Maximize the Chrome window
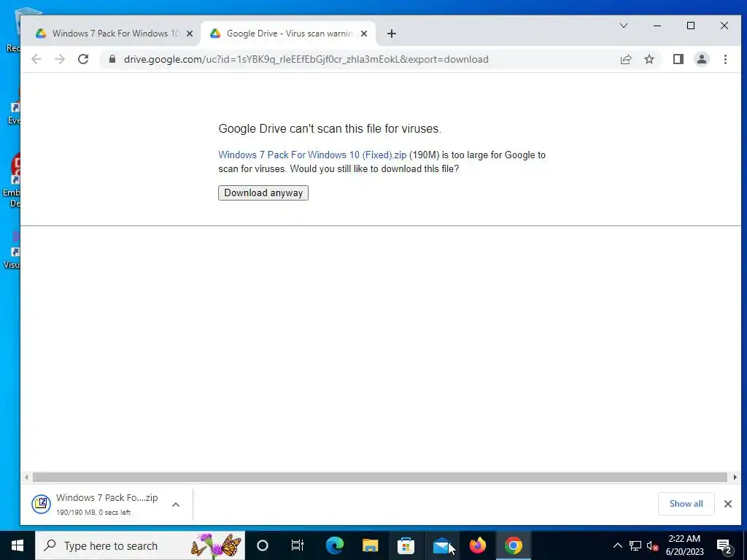Screen dimensions: 747x560 691,26
